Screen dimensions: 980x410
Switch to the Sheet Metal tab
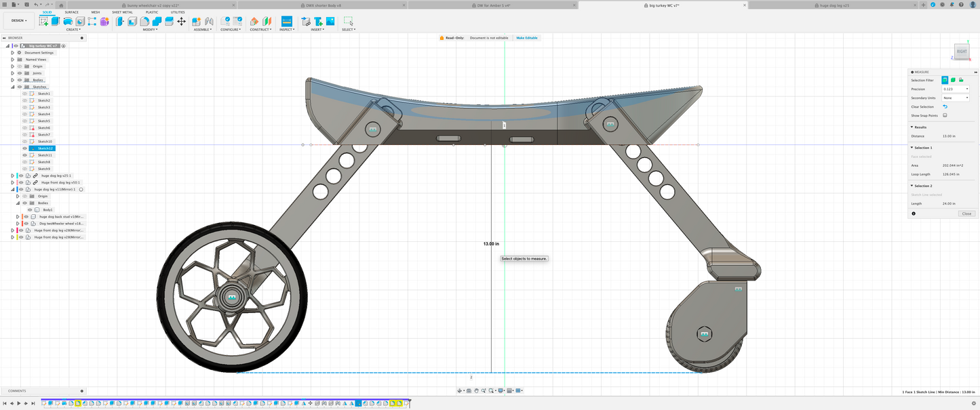point(122,12)
